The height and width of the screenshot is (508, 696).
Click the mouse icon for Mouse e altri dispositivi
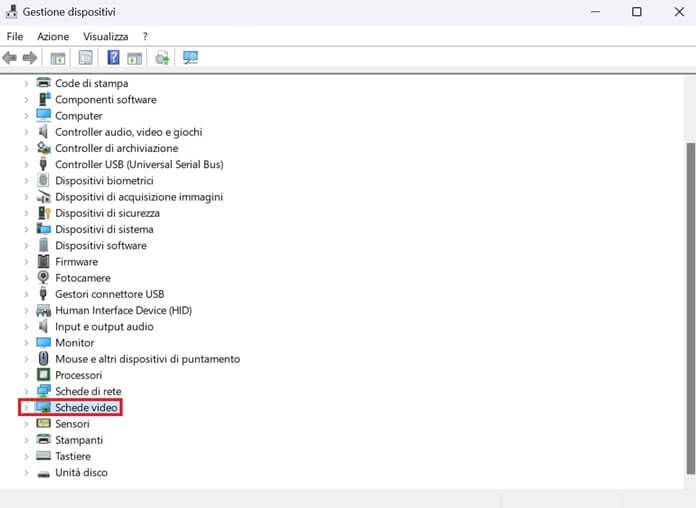(x=43, y=358)
